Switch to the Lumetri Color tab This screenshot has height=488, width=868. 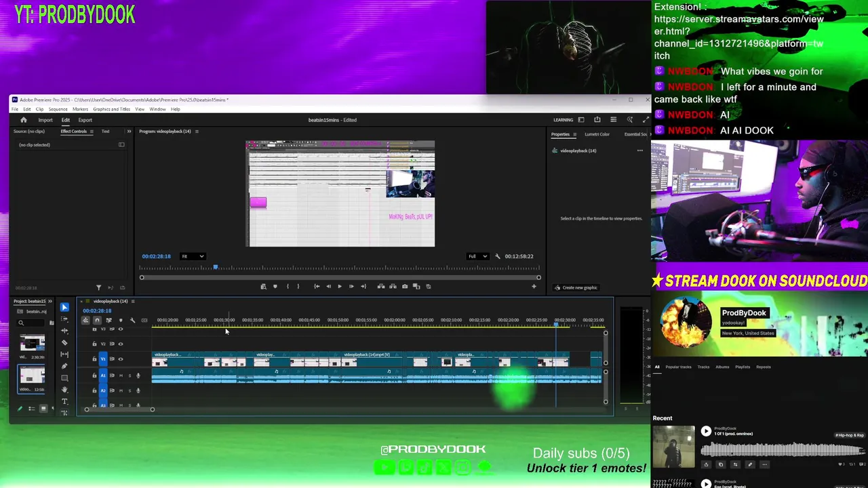point(597,134)
